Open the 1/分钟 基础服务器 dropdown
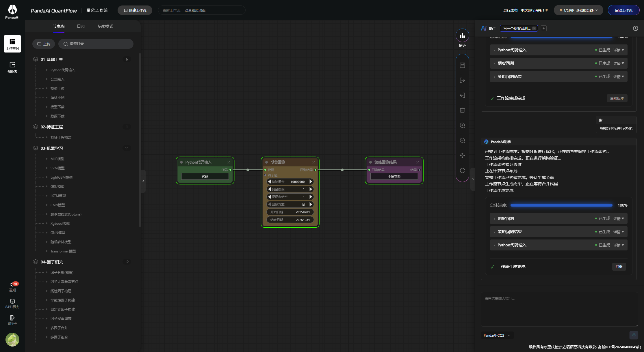Image resolution: width=644 pixels, height=352 pixels. (578, 10)
